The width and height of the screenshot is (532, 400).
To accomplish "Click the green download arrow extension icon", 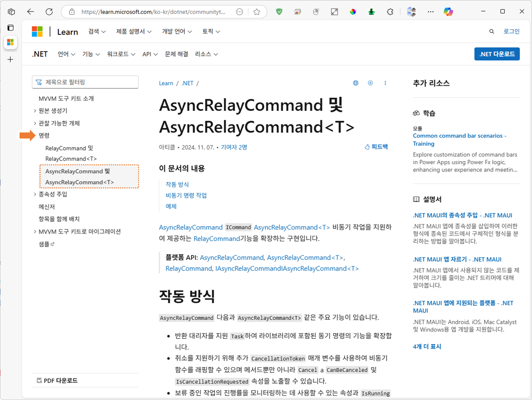I will (372, 12).
